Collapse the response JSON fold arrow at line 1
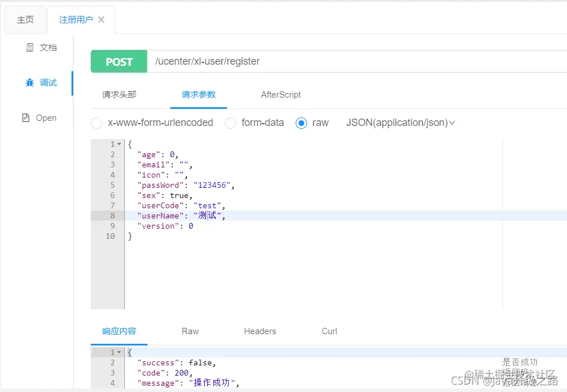 pyautogui.click(x=119, y=352)
